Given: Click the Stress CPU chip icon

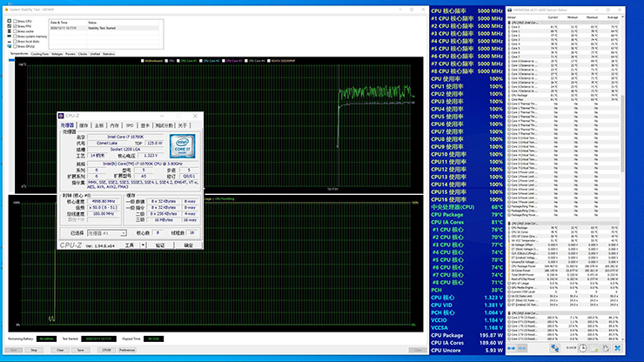Looking at the screenshot, I should (10, 21).
